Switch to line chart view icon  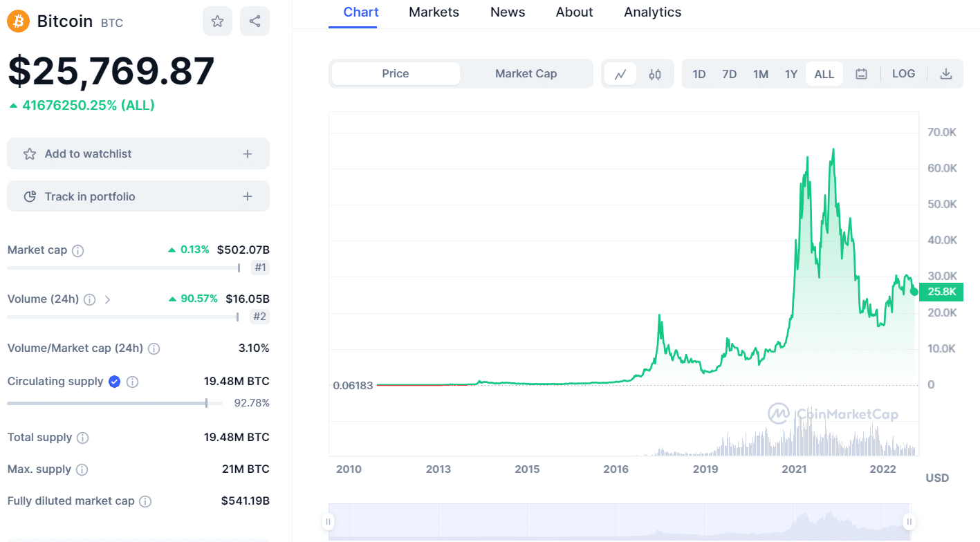click(x=620, y=74)
